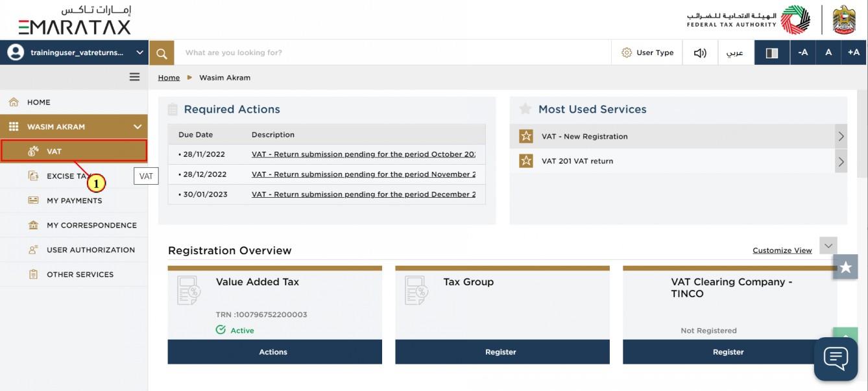The height and width of the screenshot is (391, 868).
Task: Click the green Active status label
Action: click(242, 331)
